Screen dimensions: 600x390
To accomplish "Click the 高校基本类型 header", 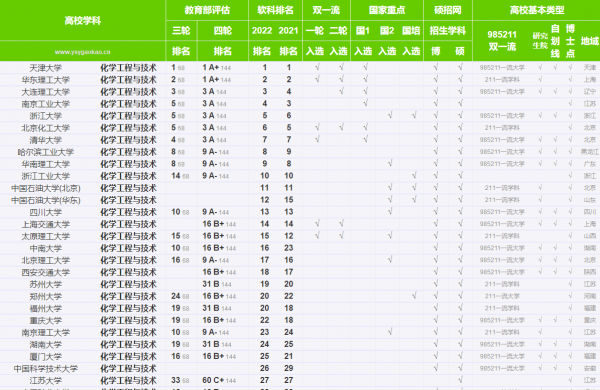I will 537,10.
